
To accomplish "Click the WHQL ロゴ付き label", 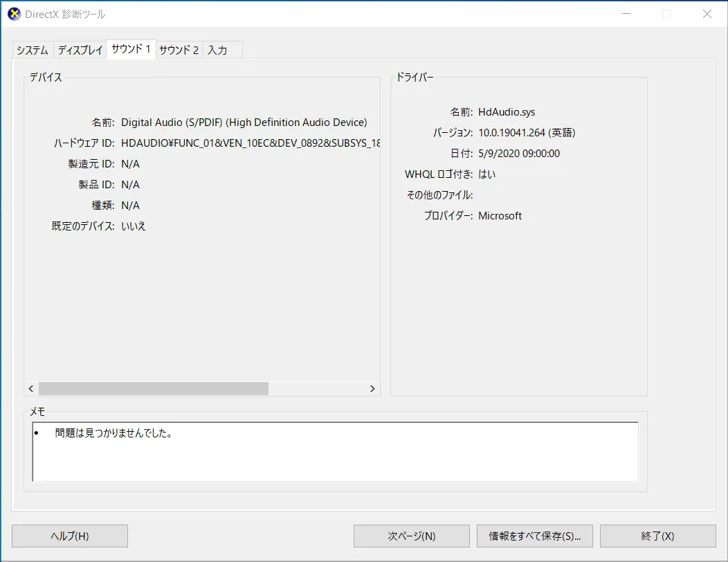I will (439, 174).
